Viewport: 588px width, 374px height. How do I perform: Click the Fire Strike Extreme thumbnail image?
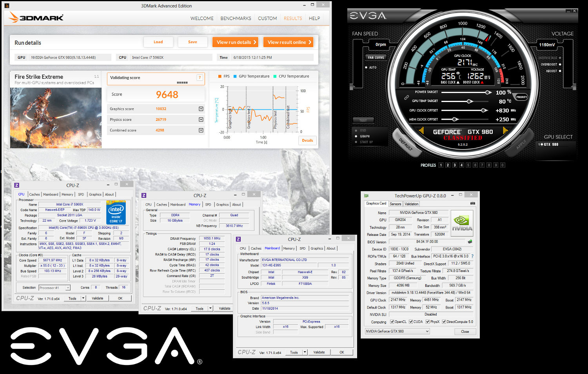point(56,118)
